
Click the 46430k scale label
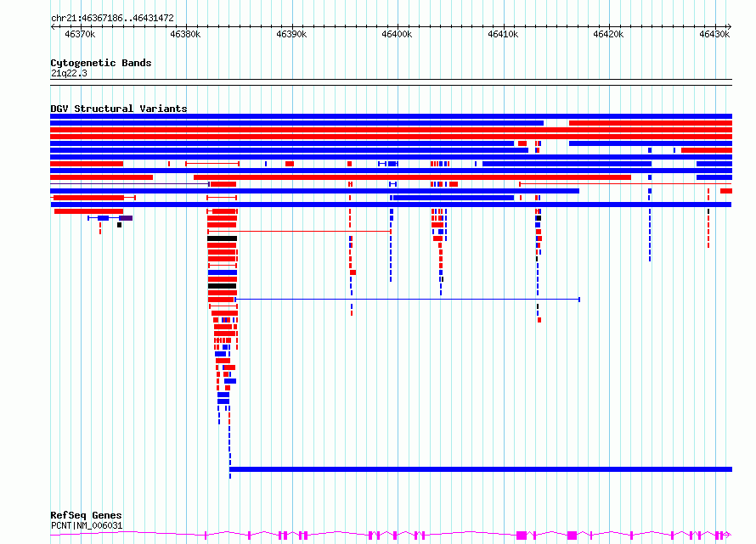(714, 34)
